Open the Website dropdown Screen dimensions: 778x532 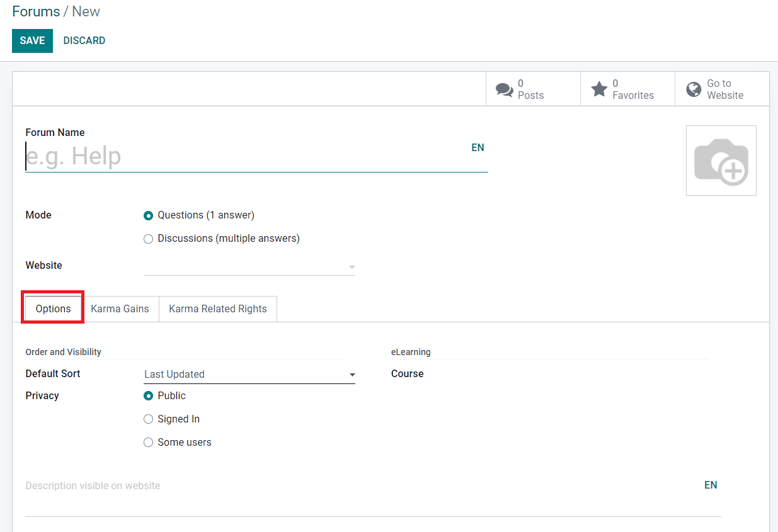click(x=249, y=266)
